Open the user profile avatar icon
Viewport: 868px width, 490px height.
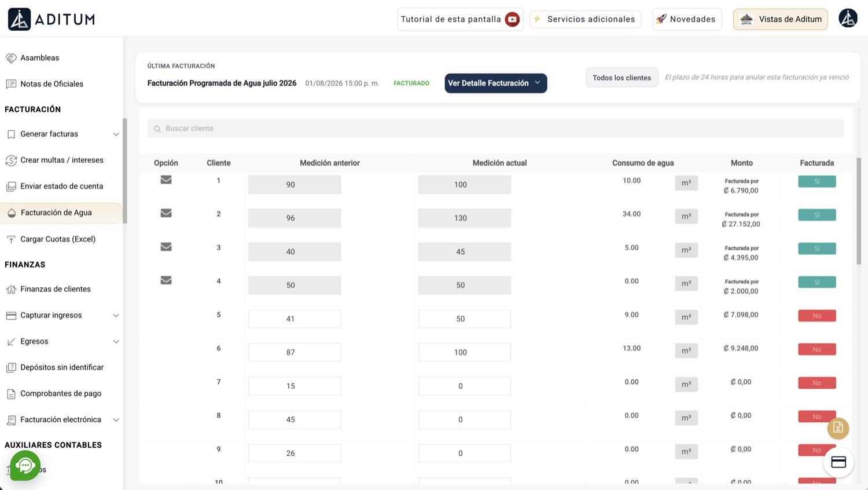[x=848, y=19]
